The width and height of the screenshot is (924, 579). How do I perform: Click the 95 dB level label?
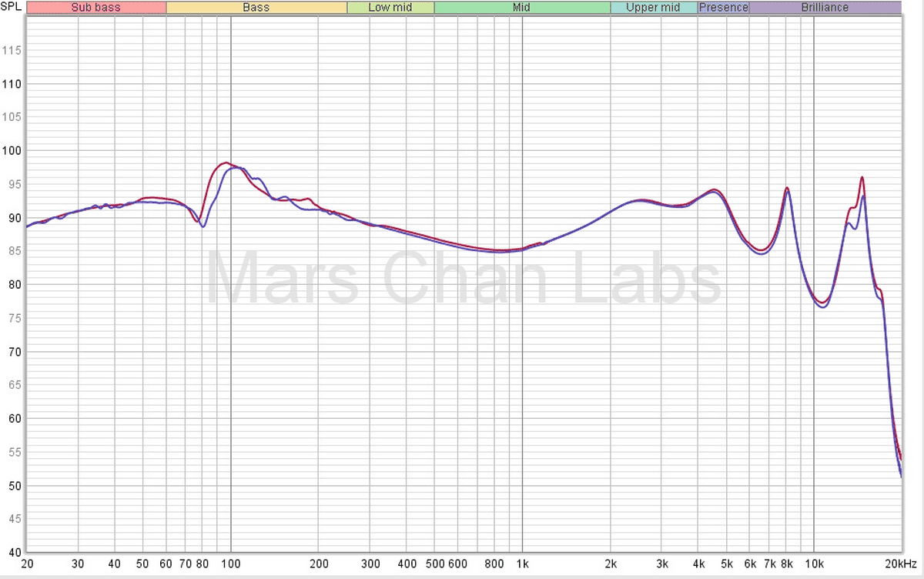[x=14, y=185]
